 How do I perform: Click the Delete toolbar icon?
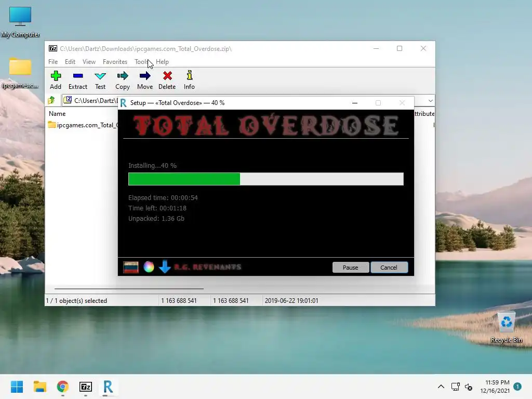tap(167, 80)
